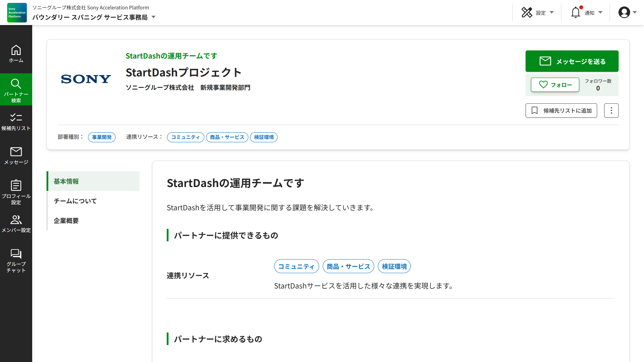Screen dimensions: 644x362
Task: Select the パートナー検索 search icon
Action: coord(16,89)
